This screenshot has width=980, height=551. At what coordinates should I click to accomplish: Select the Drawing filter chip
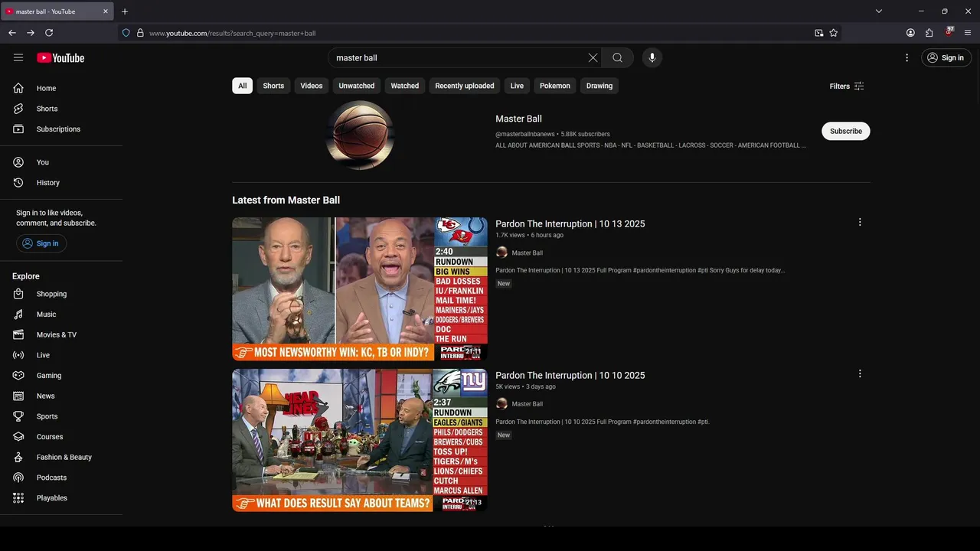[x=599, y=86]
